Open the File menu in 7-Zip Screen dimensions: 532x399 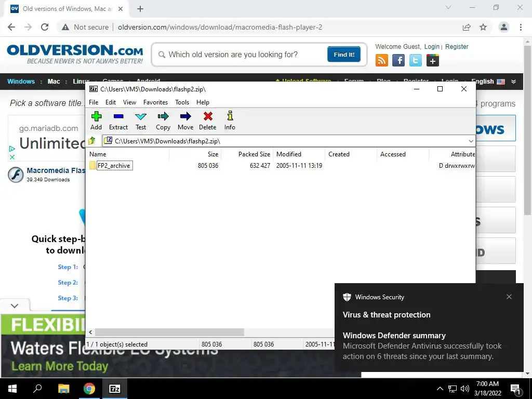(94, 102)
